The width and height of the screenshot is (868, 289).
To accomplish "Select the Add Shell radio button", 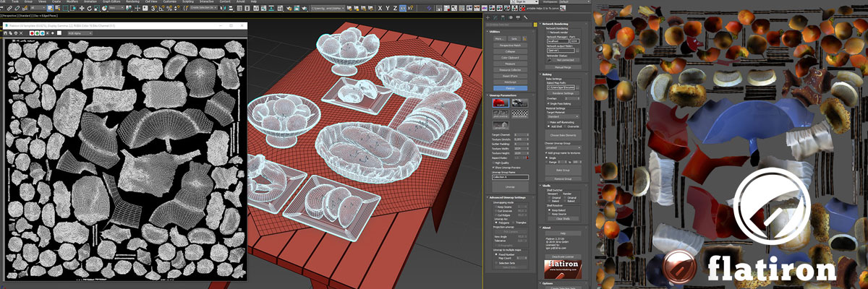I will [x=548, y=126].
